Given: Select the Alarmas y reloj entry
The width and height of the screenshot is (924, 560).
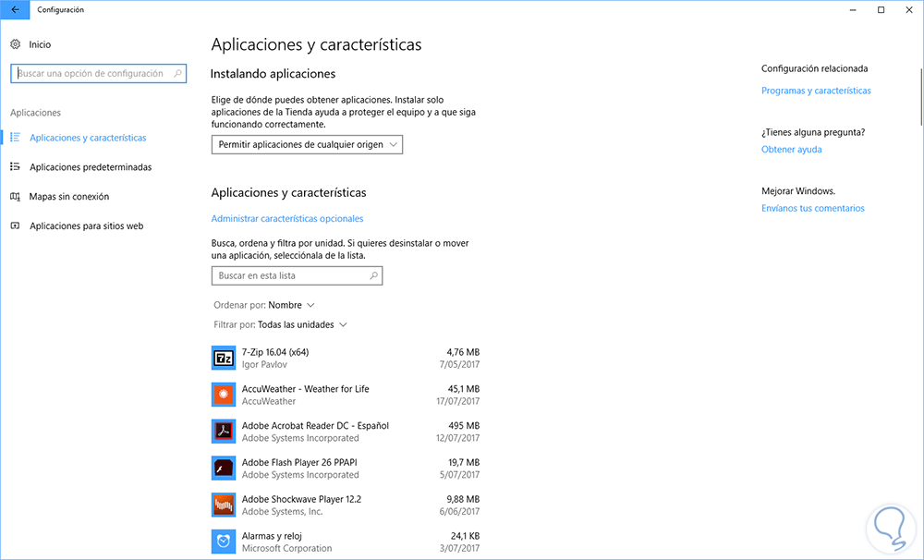Looking at the screenshot, I should point(346,542).
